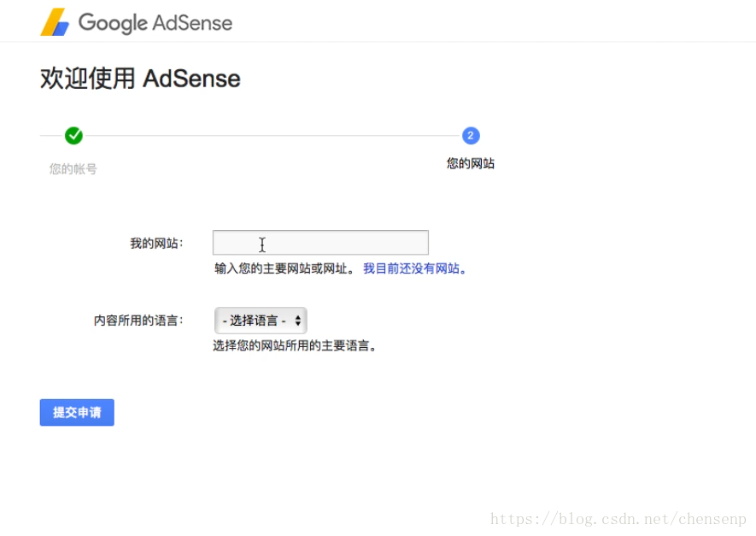This screenshot has width=756, height=536.
Task: Click the Google AdSense wordmark text
Action: tap(155, 23)
